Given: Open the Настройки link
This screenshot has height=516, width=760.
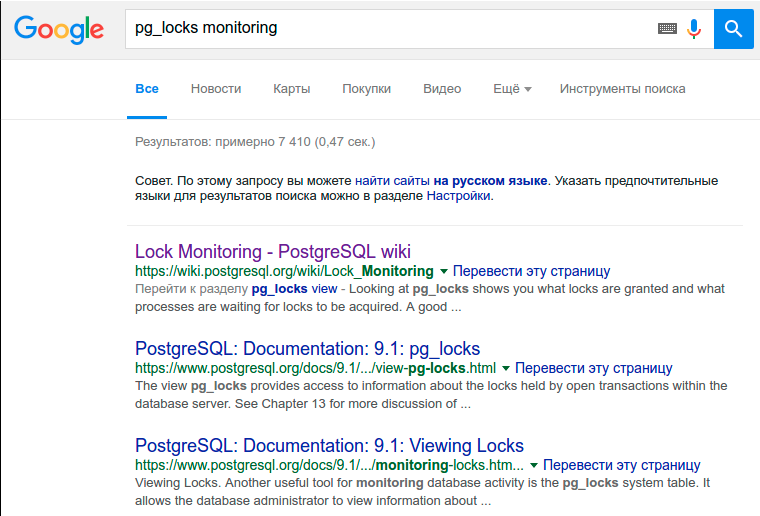Looking at the screenshot, I should pos(458,196).
